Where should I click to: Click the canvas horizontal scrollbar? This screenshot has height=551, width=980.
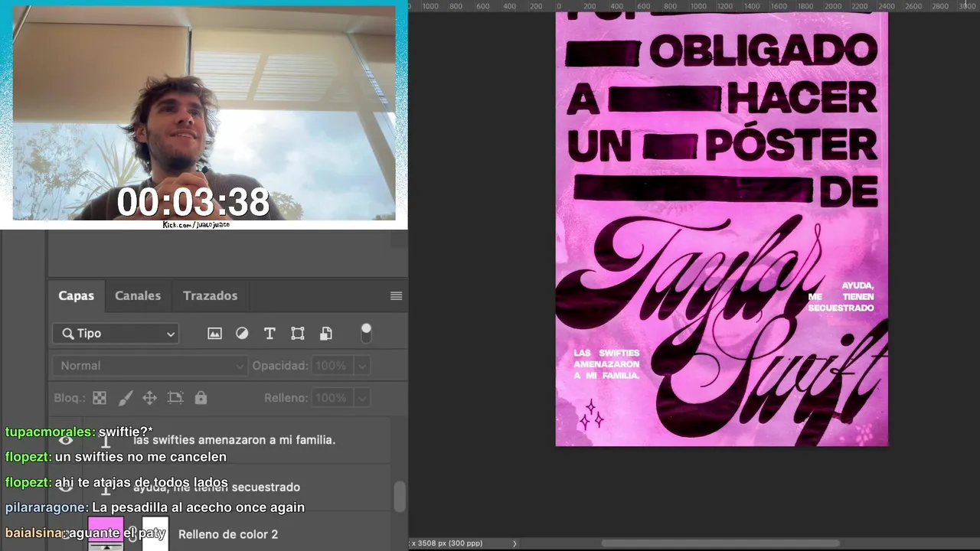tap(720, 543)
